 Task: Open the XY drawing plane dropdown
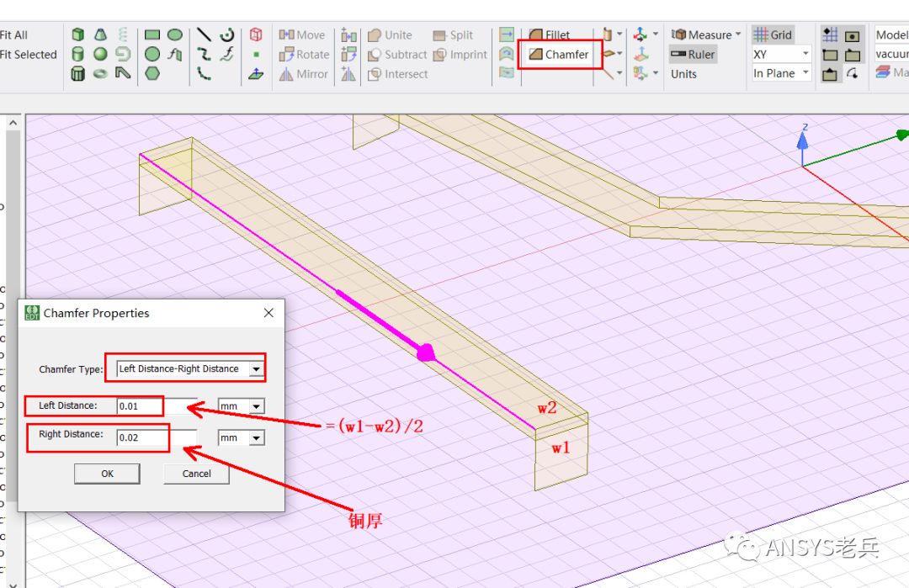tap(781, 55)
